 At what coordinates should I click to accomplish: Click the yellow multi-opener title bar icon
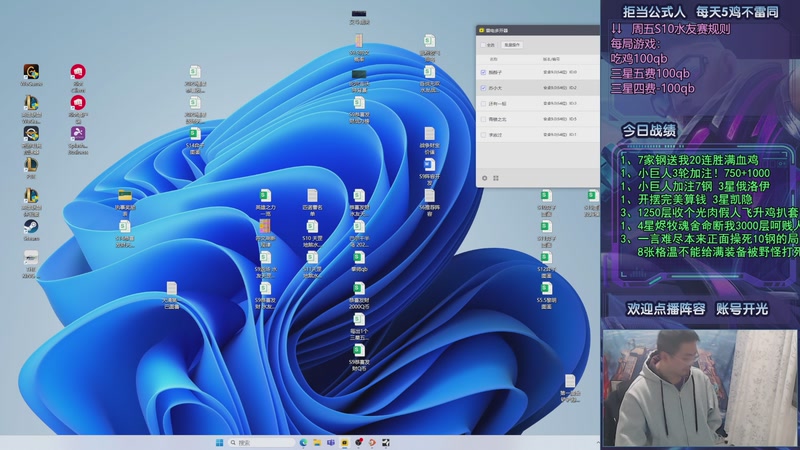(481, 30)
